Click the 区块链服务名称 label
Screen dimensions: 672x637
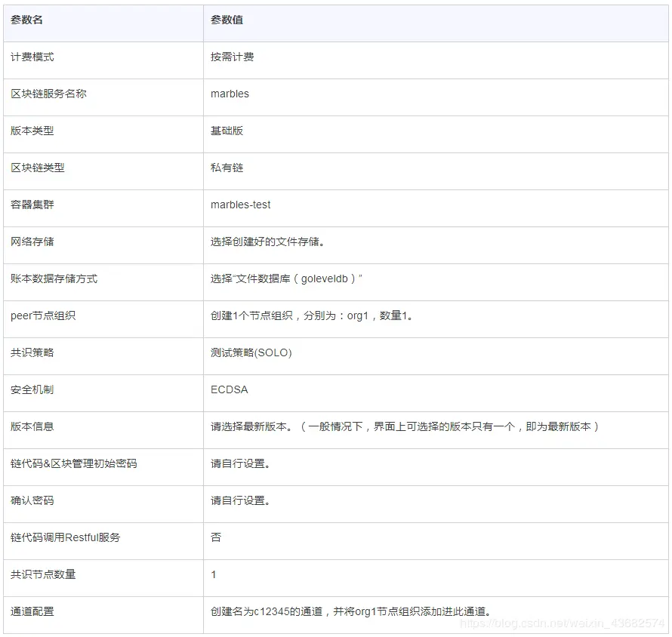point(48,94)
